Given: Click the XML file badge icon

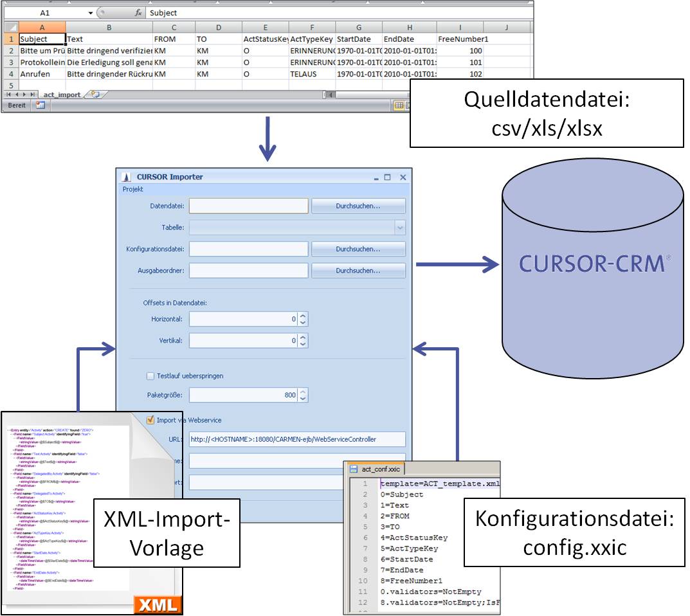Looking at the screenshot, I should pos(157,604).
